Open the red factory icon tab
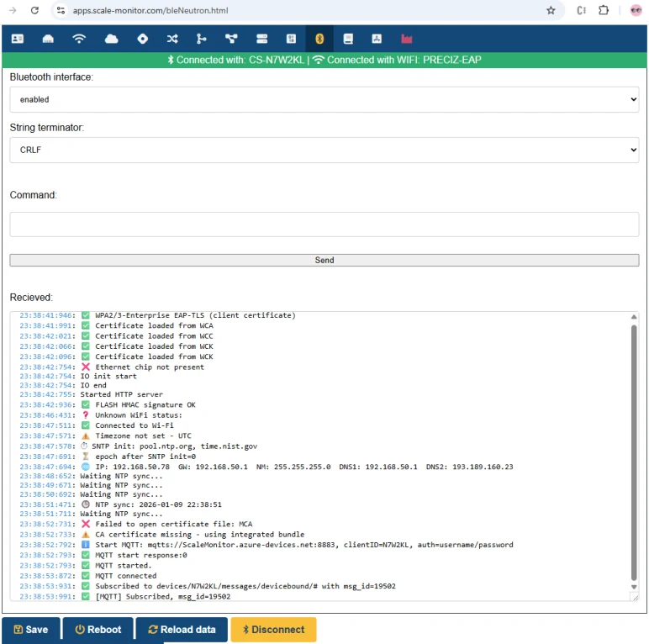 (x=406, y=39)
